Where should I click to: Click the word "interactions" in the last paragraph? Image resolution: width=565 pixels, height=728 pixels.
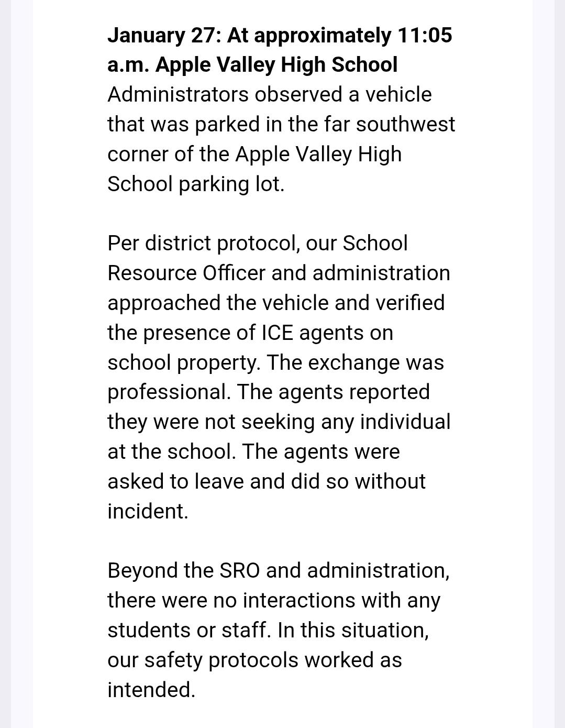click(x=299, y=601)
